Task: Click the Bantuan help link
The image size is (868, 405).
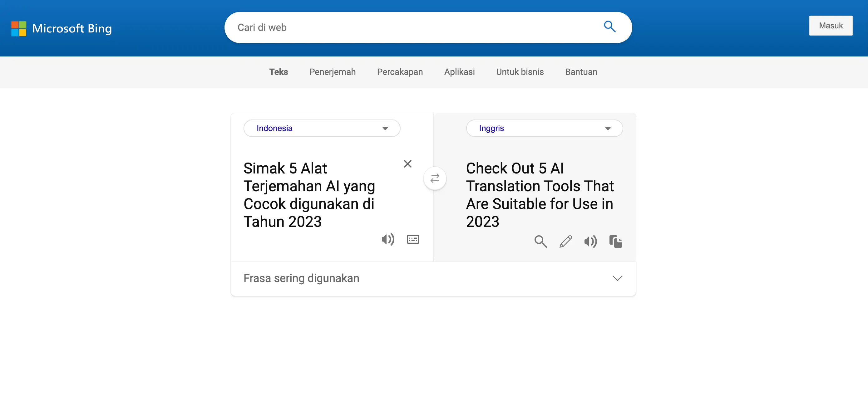Action: click(581, 72)
